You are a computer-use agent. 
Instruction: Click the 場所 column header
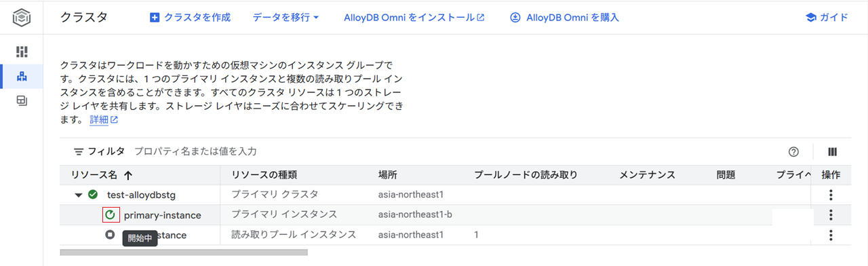point(388,174)
